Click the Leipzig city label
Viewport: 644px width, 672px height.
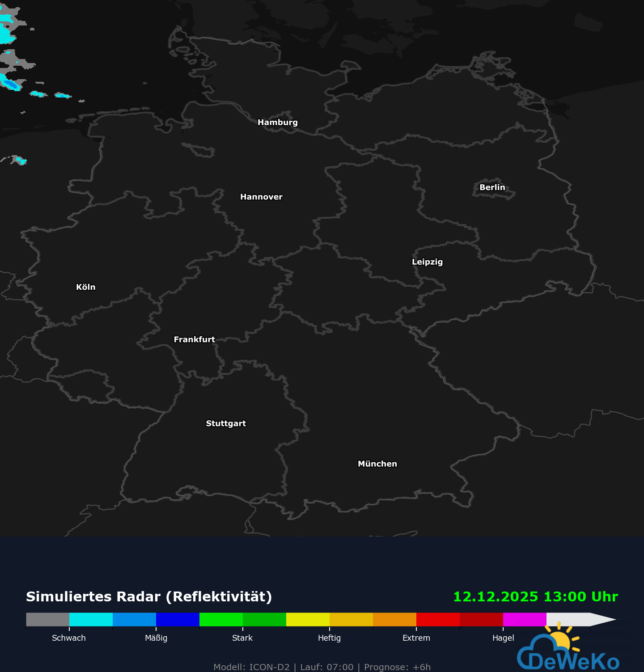tap(427, 262)
